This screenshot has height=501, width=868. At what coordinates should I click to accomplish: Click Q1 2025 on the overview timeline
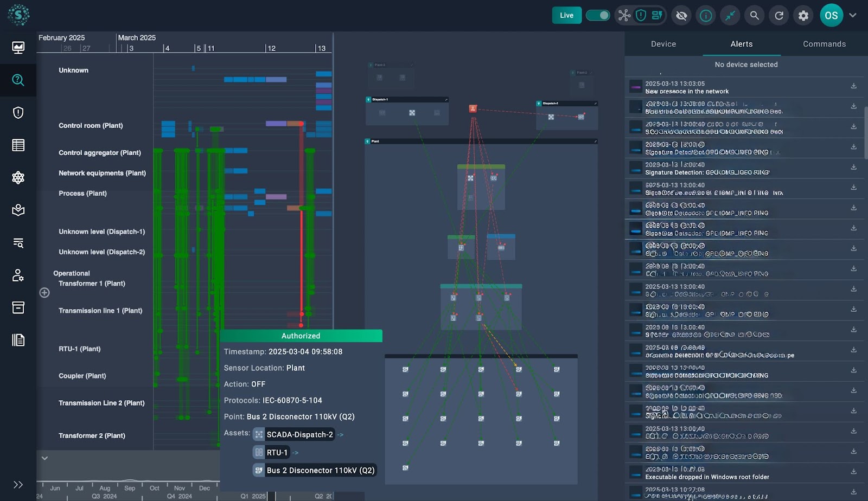click(253, 496)
